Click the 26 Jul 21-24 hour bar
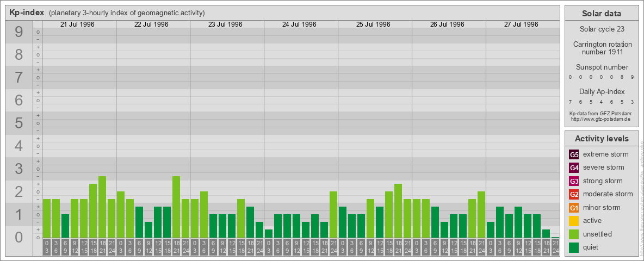Viewport: 644px width, 261px height. point(481,215)
